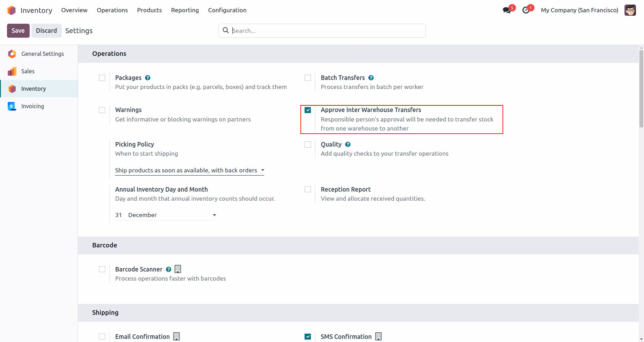Click the Discard button
Screen dimensions: 644x342
(46, 31)
